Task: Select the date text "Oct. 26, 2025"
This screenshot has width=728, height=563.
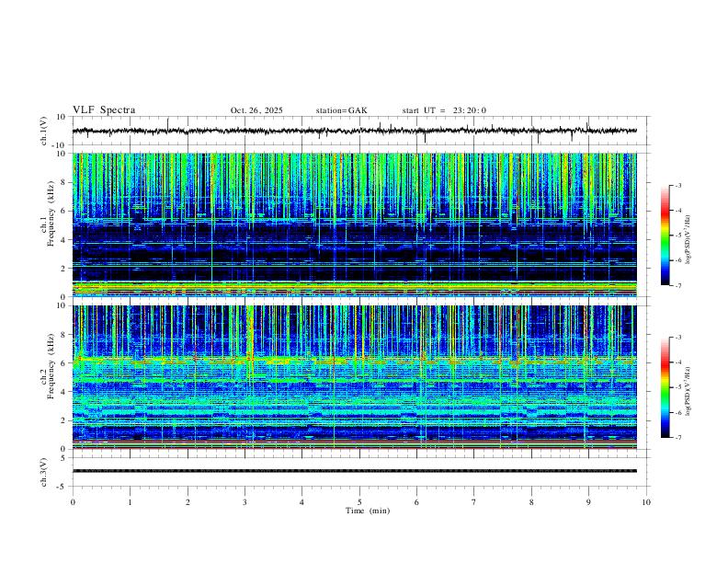Action: coord(256,110)
